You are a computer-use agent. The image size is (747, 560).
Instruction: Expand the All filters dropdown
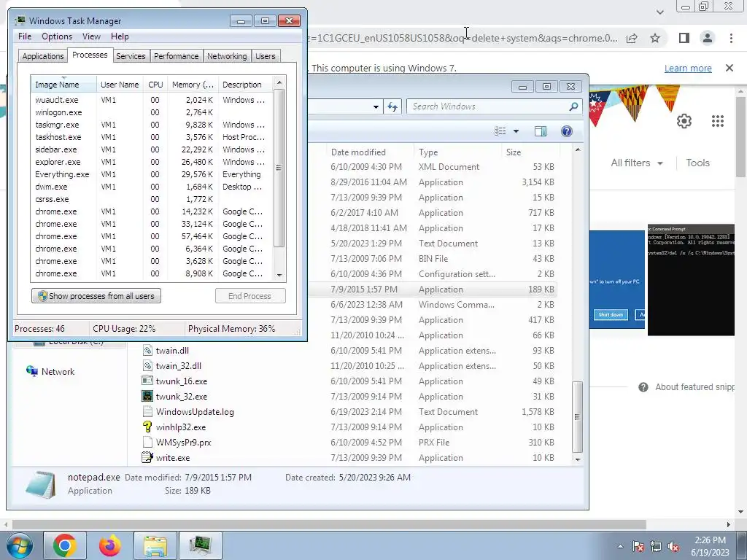pos(636,163)
